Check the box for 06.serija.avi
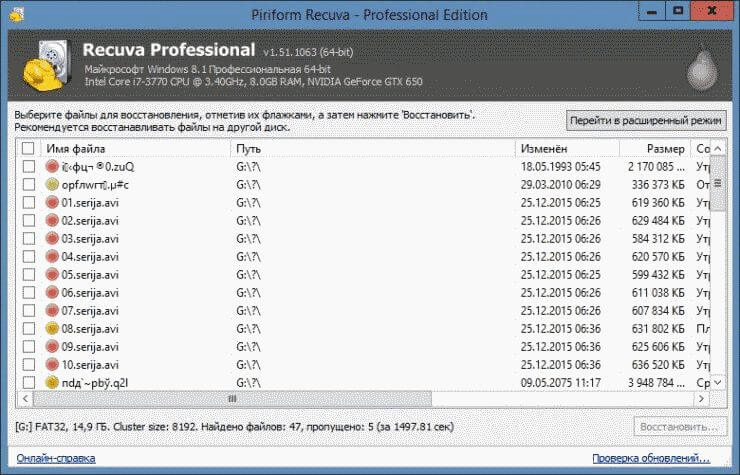 29,293
